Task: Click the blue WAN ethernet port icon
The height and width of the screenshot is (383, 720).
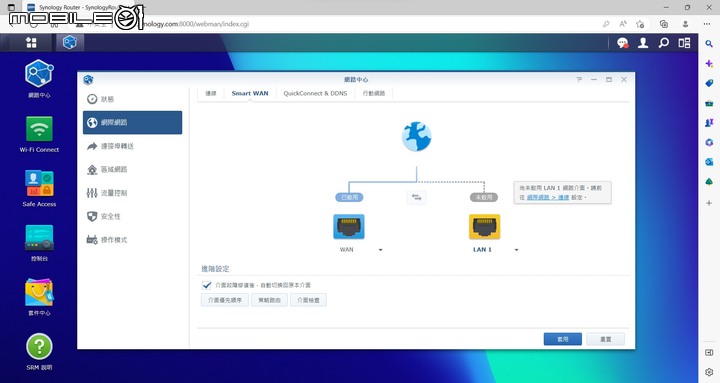Action: [x=349, y=226]
